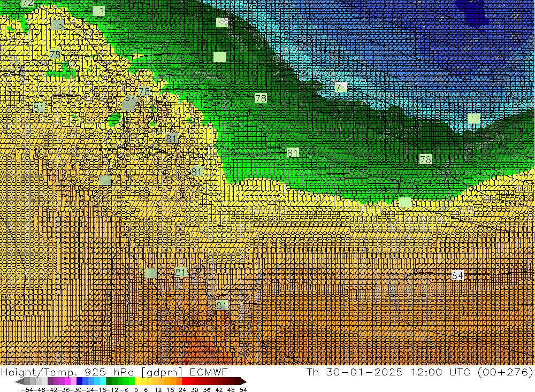Click the 54 maximum value on the color scale
This screenshot has width=535, height=392.
243,390
